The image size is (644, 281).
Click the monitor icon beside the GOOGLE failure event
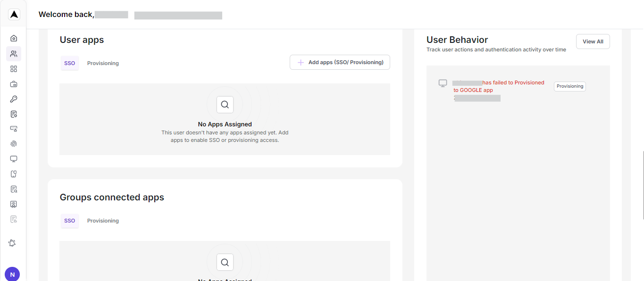(x=443, y=83)
